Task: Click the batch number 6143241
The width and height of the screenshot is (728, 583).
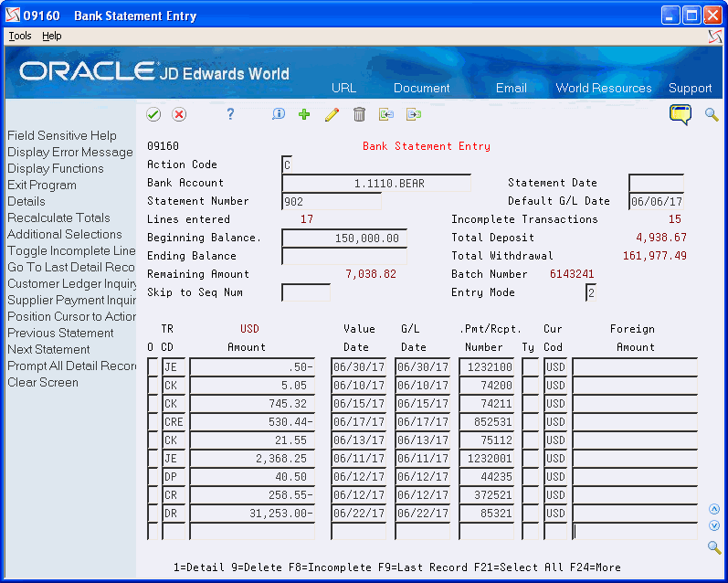Action: click(572, 274)
